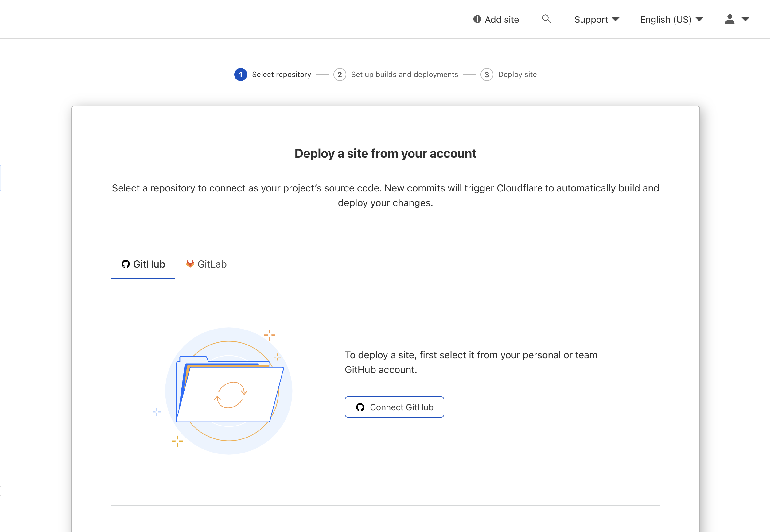
Task: Click the GitHub icon inside Connect button
Action: pos(360,407)
